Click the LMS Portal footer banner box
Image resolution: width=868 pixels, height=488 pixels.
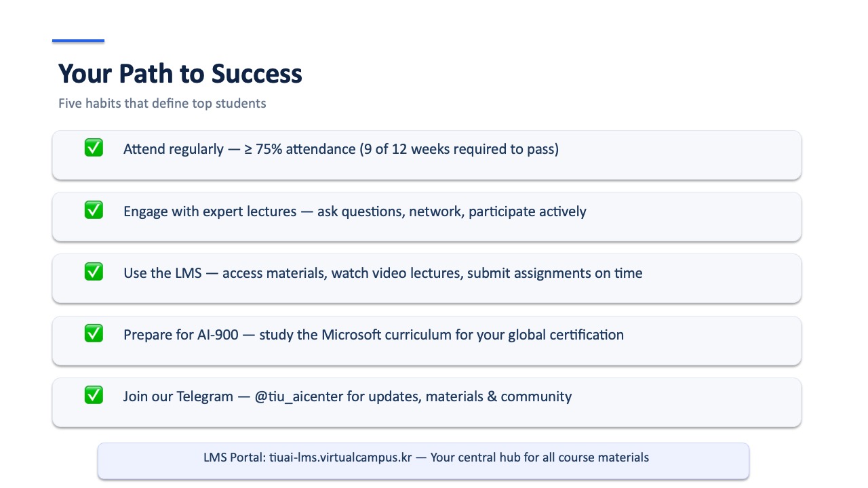coord(423,461)
